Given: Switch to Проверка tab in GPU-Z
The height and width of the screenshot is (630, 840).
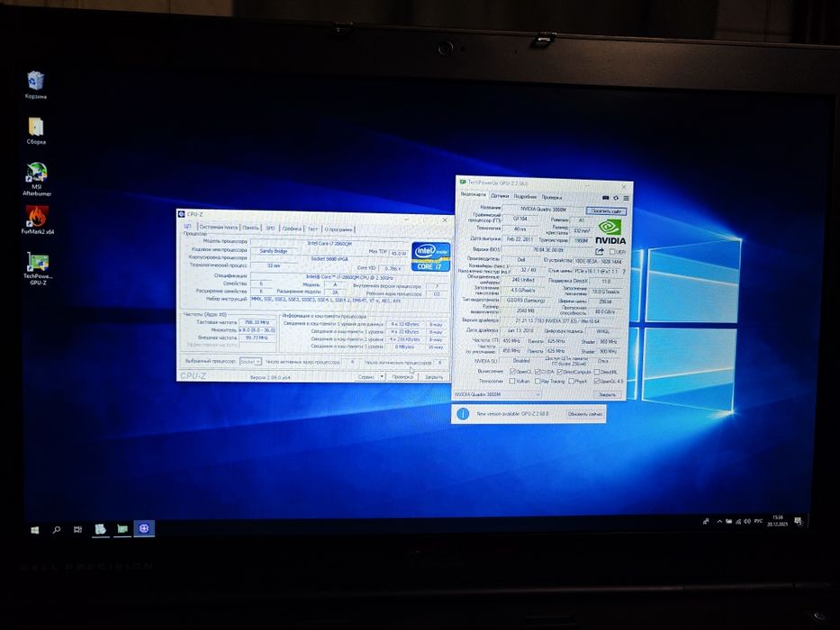Looking at the screenshot, I should coord(552,197).
